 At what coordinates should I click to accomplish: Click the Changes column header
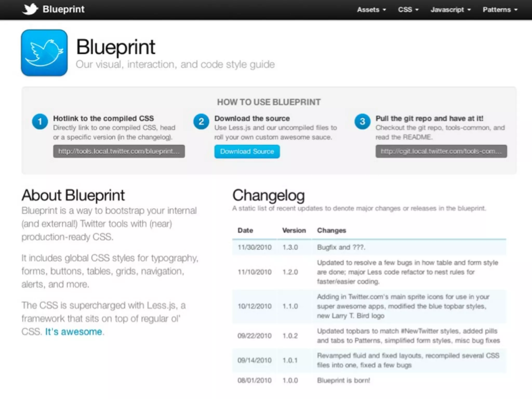(x=331, y=230)
